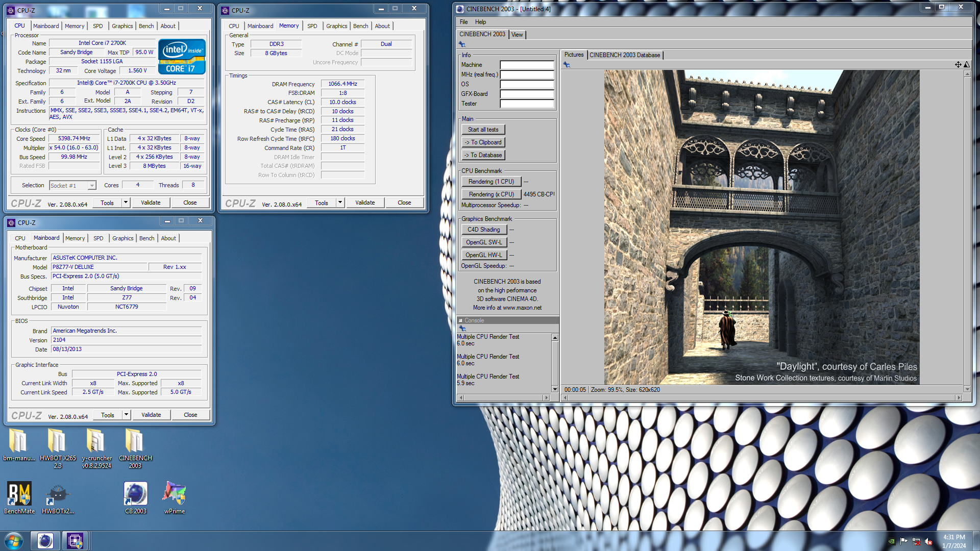Launch the BenchMate desktop shortcut
Viewport: 980px width, 551px height.
[x=19, y=498]
